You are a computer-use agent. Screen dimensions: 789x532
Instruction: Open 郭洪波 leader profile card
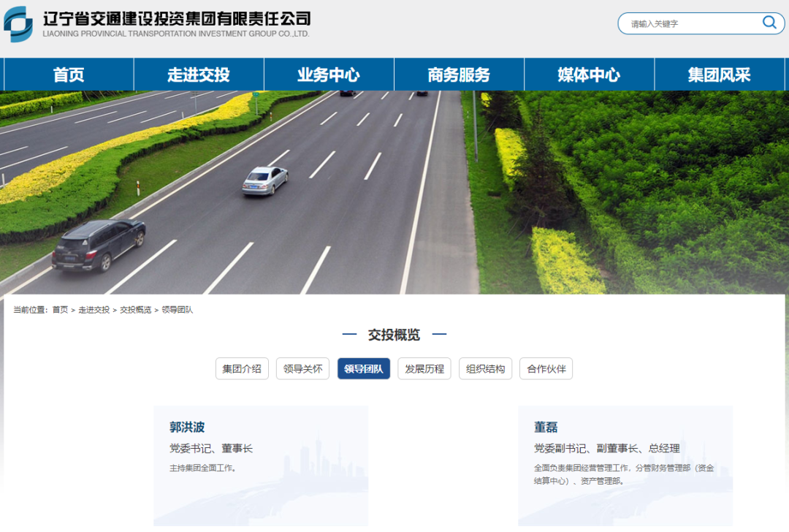(x=261, y=466)
